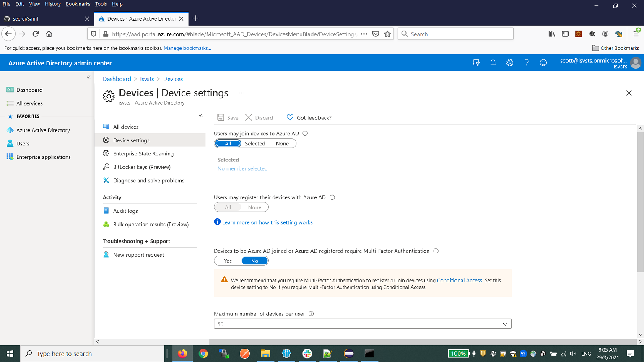Image resolution: width=644 pixels, height=362 pixels.
Task: Open Firefox account icon in toolbar
Action: point(605,34)
